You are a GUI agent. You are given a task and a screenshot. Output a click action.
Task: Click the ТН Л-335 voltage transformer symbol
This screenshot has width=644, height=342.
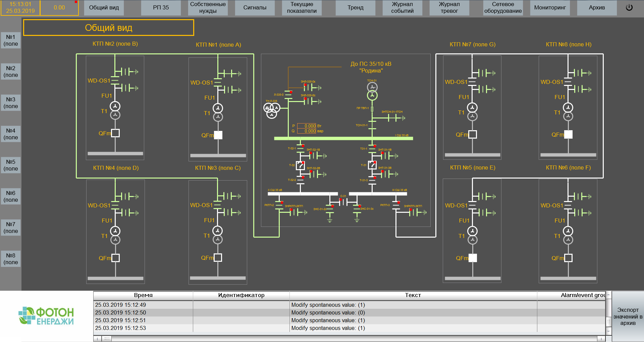pyautogui.click(x=272, y=110)
